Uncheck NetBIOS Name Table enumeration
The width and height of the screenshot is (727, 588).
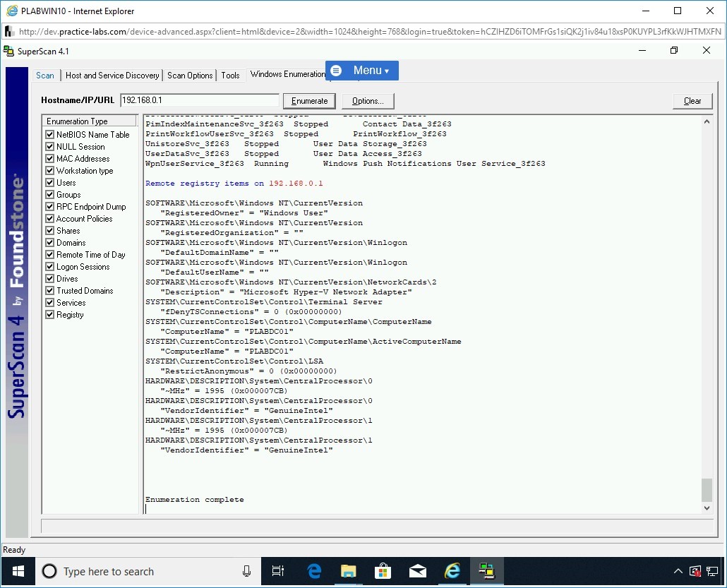click(x=50, y=135)
